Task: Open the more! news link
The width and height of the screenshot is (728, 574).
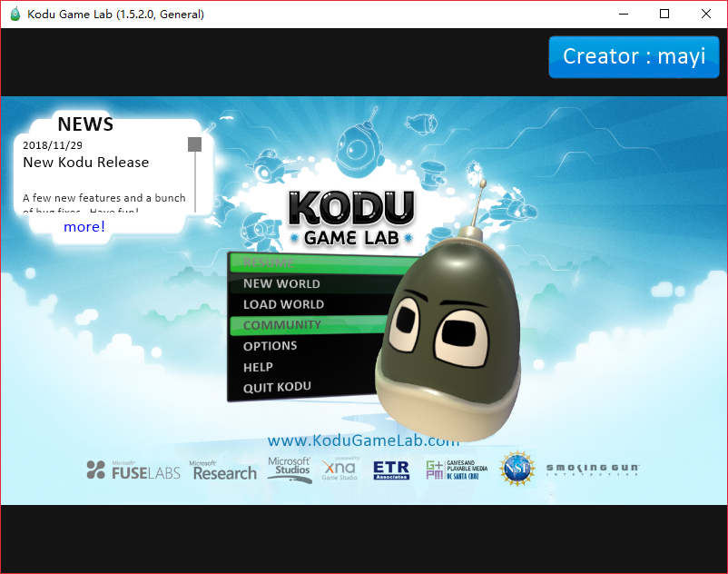Action: coord(84,226)
